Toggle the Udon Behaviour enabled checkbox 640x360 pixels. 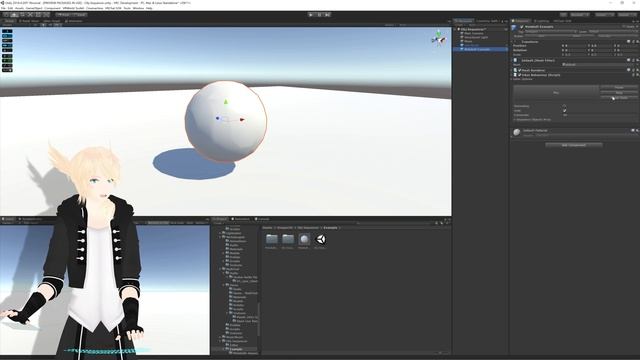(x=520, y=75)
